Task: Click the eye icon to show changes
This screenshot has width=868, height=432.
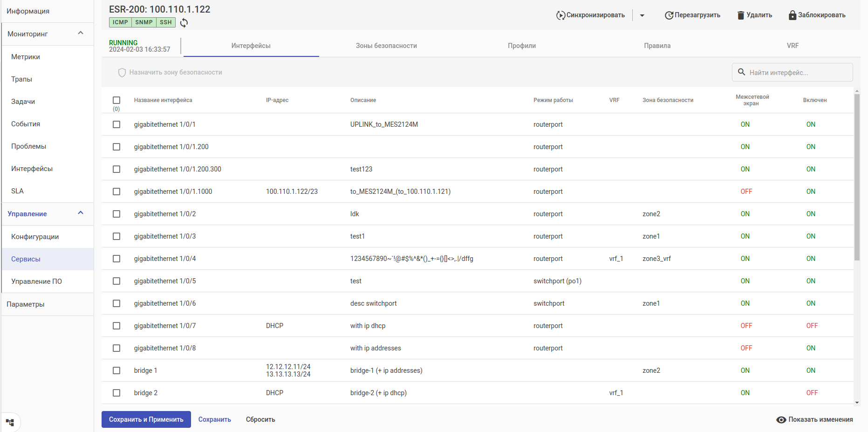Action: coord(781,420)
